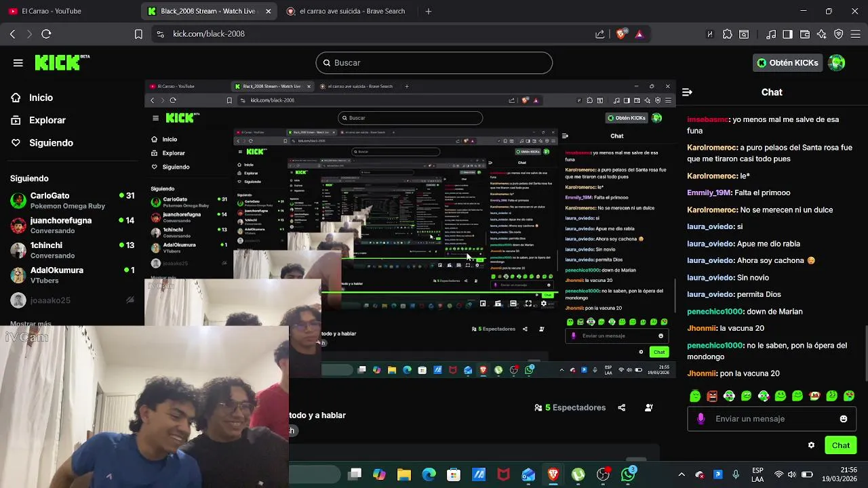Insert the angry red emote
The width and height of the screenshot is (868, 488).
pos(712,396)
